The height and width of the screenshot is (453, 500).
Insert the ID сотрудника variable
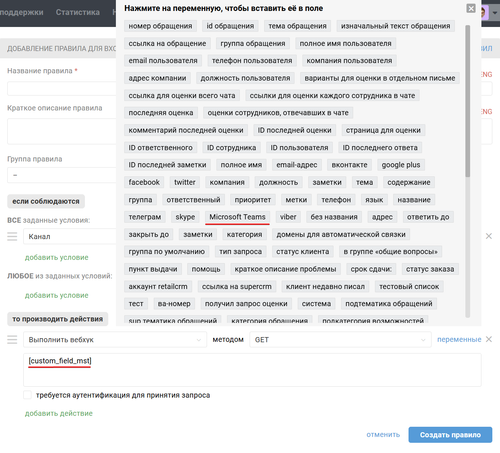232,147
